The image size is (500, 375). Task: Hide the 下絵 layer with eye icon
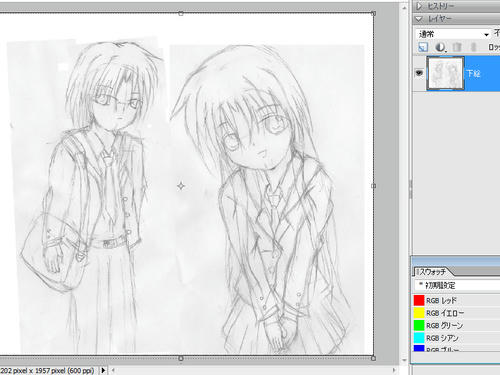tap(419, 73)
